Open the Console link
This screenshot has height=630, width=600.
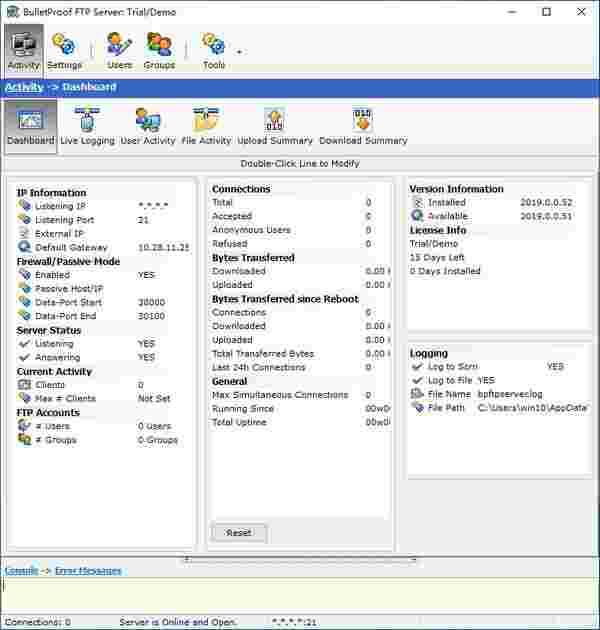point(21,571)
